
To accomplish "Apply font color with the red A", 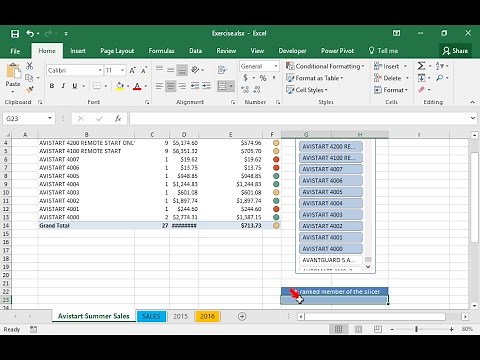I will 137,86.
